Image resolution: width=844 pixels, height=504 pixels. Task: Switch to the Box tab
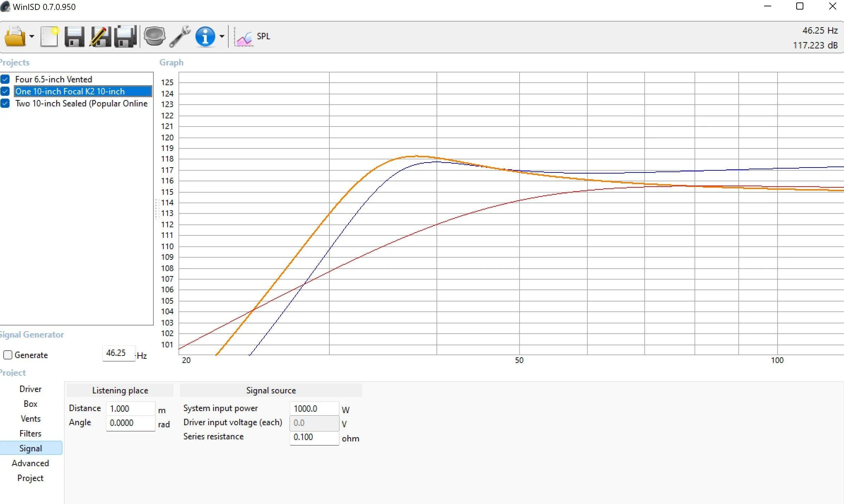coord(30,404)
